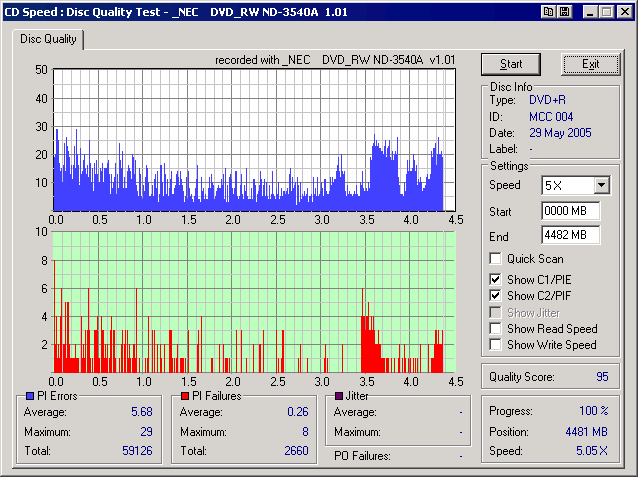Click the save floppy disk icon
Viewport: 638px width, 477px height.
(565, 11)
